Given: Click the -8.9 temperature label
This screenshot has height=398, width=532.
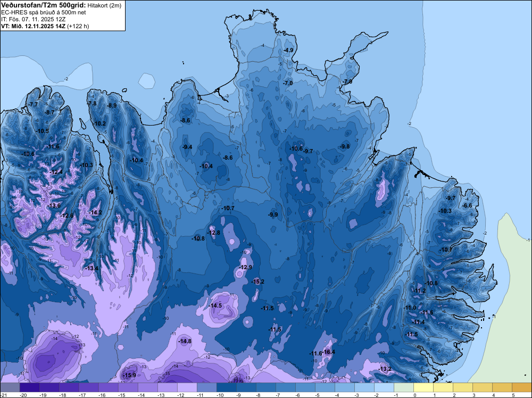Looking at the screenshot, I should pos(112,105).
